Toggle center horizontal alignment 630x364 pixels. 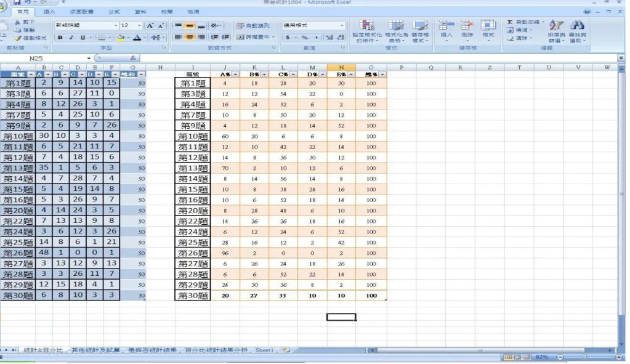click(190, 37)
